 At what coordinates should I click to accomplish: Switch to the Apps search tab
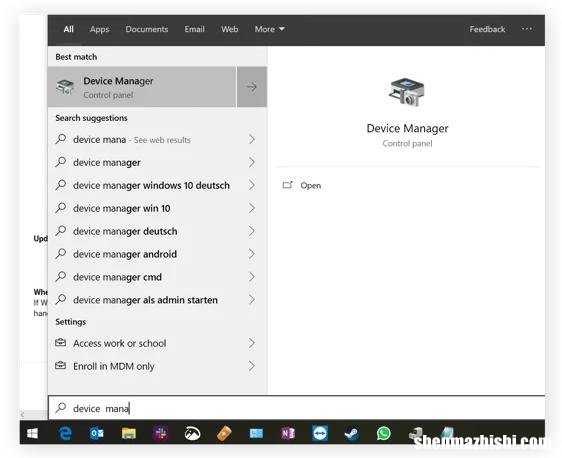click(x=100, y=29)
